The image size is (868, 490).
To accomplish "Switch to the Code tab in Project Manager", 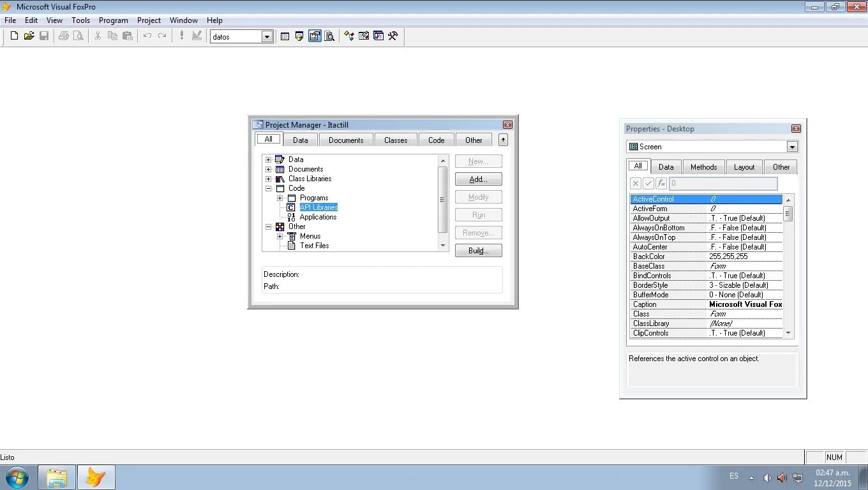I will click(437, 140).
